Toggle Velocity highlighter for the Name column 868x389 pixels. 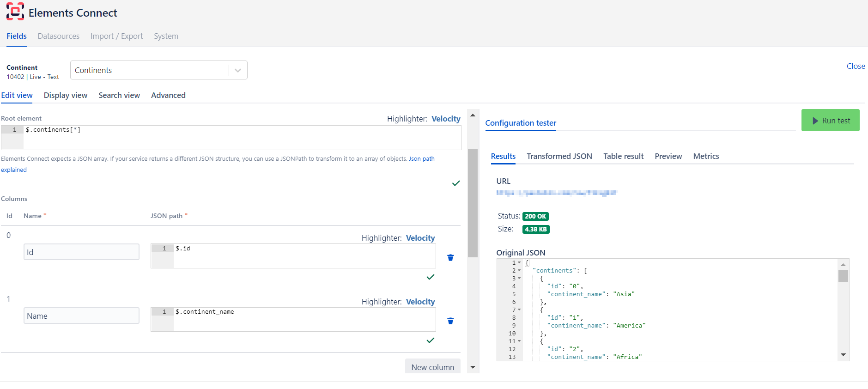420,302
